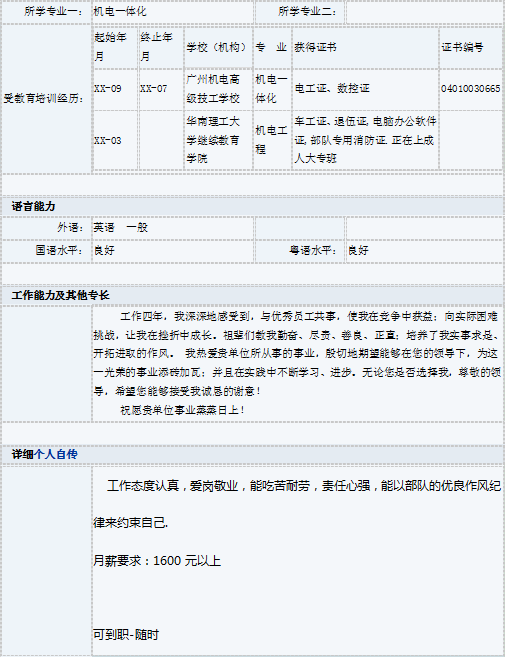The image size is (505, 657).
Task: Click the 起始年月 column header
Action: [x=114, y=47]
